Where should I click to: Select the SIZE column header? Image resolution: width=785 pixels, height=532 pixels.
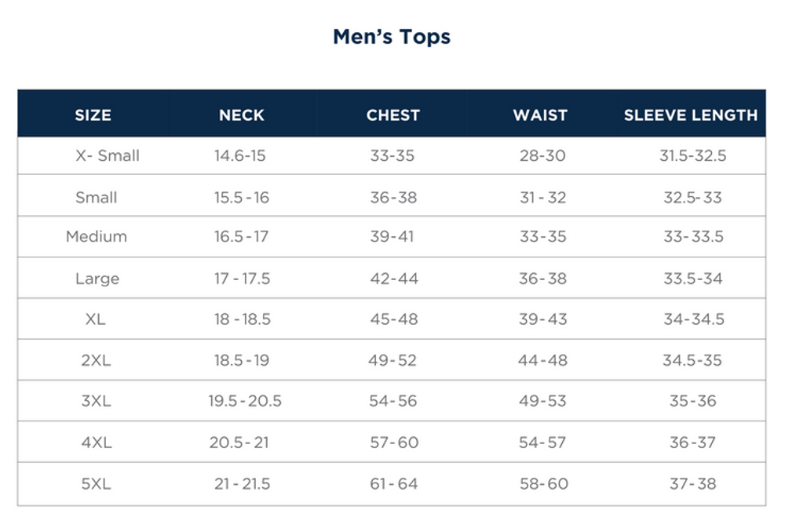[x=93, y=115]
